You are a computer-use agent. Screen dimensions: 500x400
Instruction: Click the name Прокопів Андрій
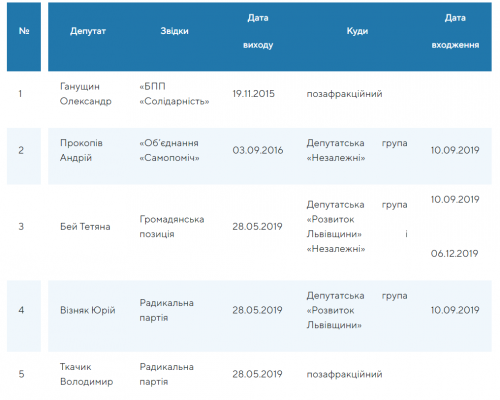(81, 150)
